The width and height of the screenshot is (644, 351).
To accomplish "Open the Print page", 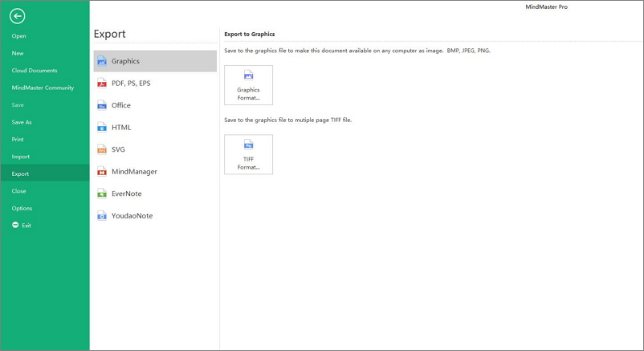I will pyautogui.click(x=18, y=140).
